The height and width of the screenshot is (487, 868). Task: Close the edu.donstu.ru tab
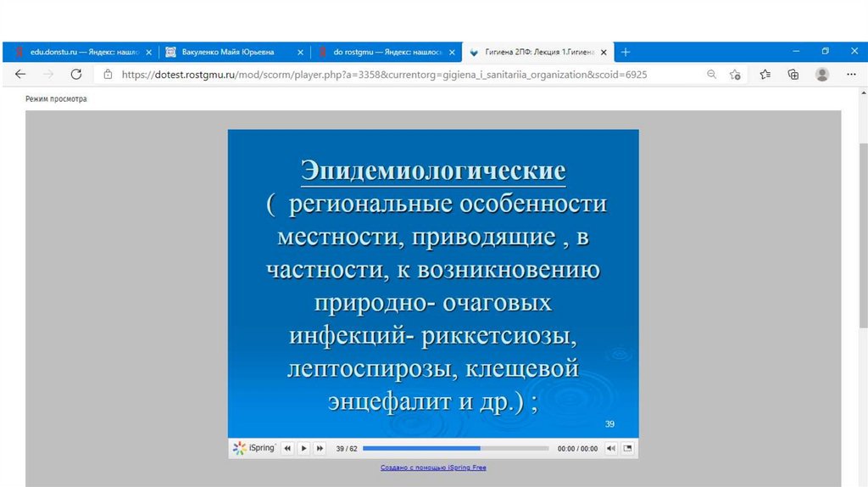click(x=149, y=52)
